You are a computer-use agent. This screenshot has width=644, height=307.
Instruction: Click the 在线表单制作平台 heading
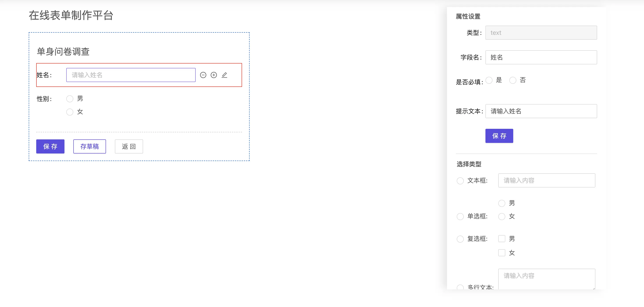point(71,15)
